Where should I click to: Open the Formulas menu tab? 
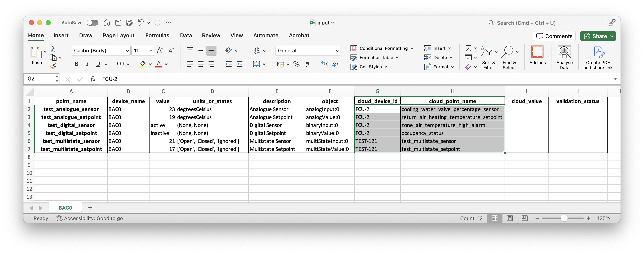coord(157,36)
